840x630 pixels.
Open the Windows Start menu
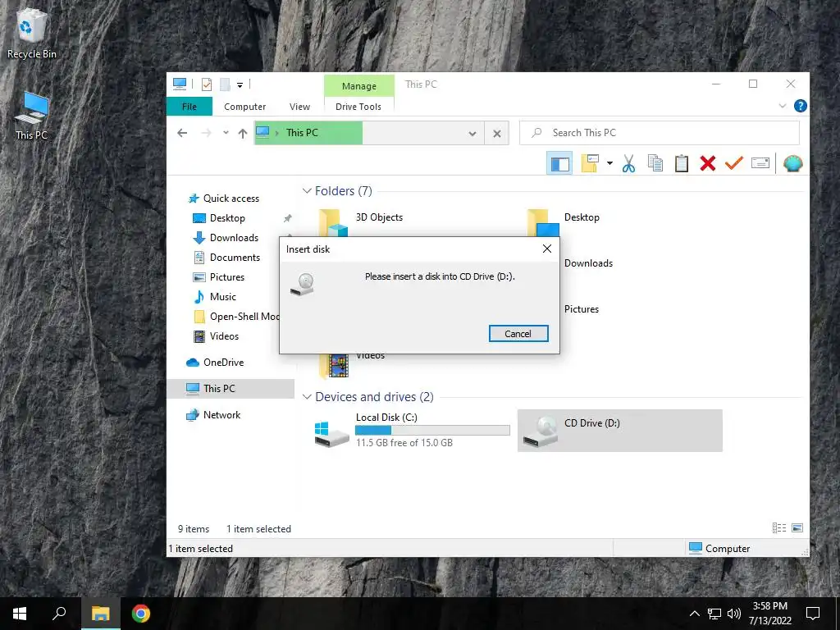click(20, 614)
